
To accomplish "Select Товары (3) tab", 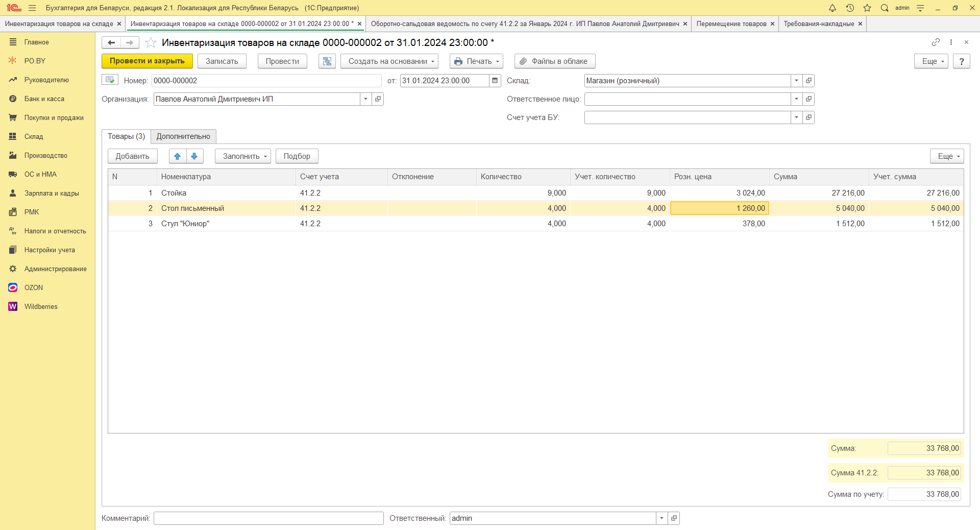I will pyautogui.click(x=126, y=136).
